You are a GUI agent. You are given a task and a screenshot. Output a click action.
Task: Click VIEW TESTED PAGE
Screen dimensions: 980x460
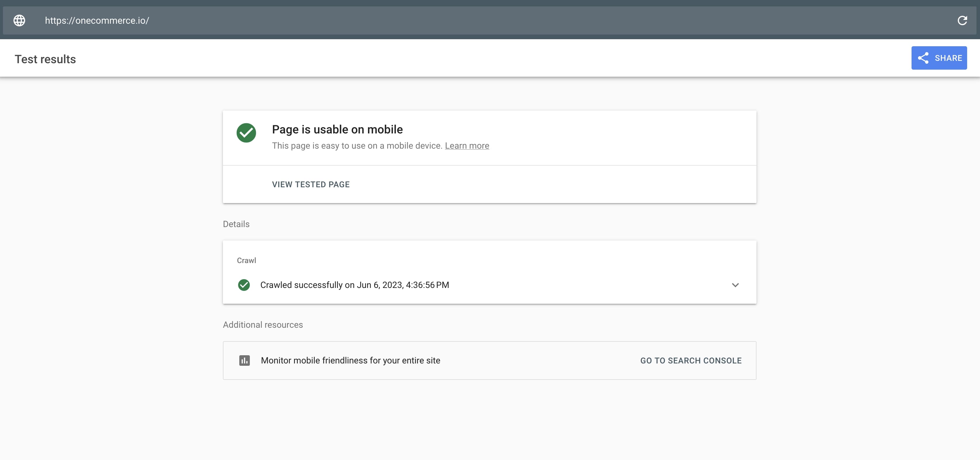310,185
